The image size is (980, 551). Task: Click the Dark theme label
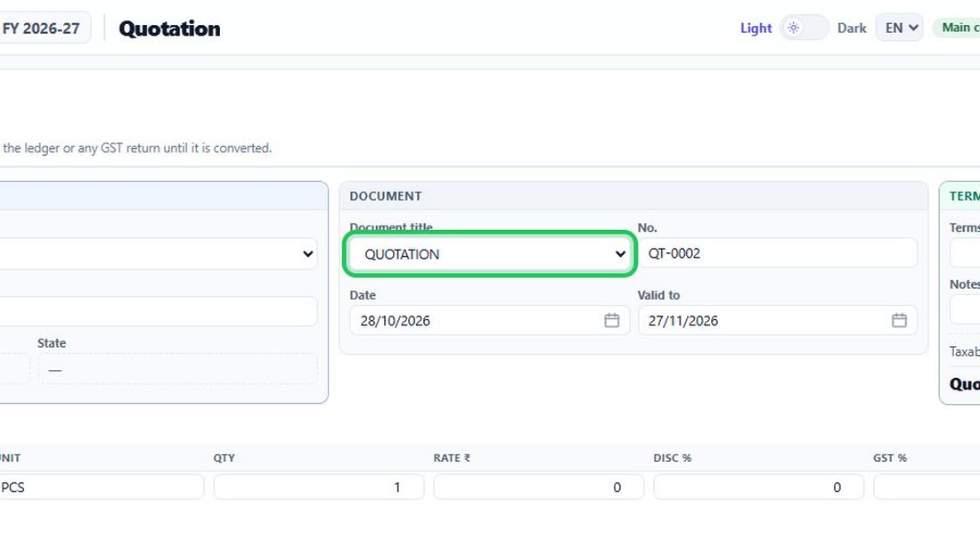851,29
